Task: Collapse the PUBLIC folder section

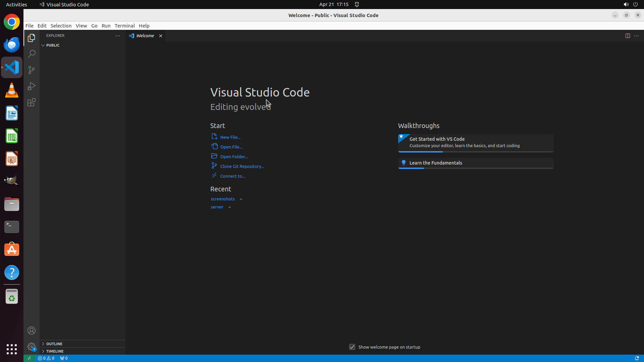Action: (53, 45)
